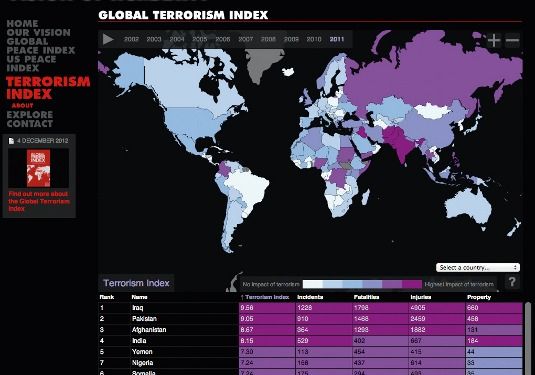Zoom in the map with plus icon
The image size is (535, 375).
tap(493, 40)
